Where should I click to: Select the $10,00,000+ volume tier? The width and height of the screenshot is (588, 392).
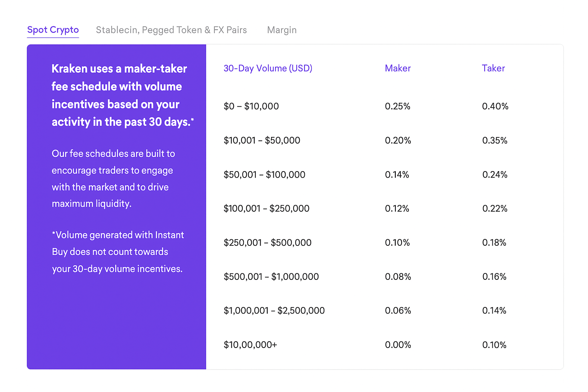[x=250, y=345]
